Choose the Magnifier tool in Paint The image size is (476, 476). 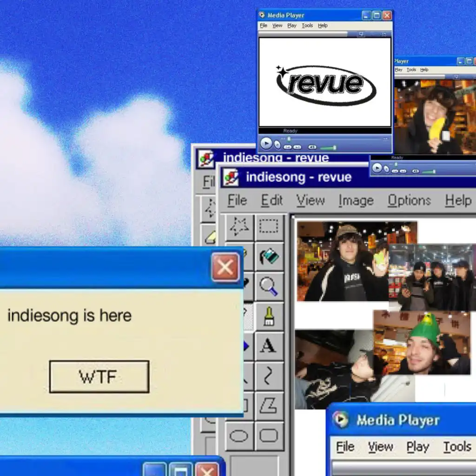tap(269, 286)
